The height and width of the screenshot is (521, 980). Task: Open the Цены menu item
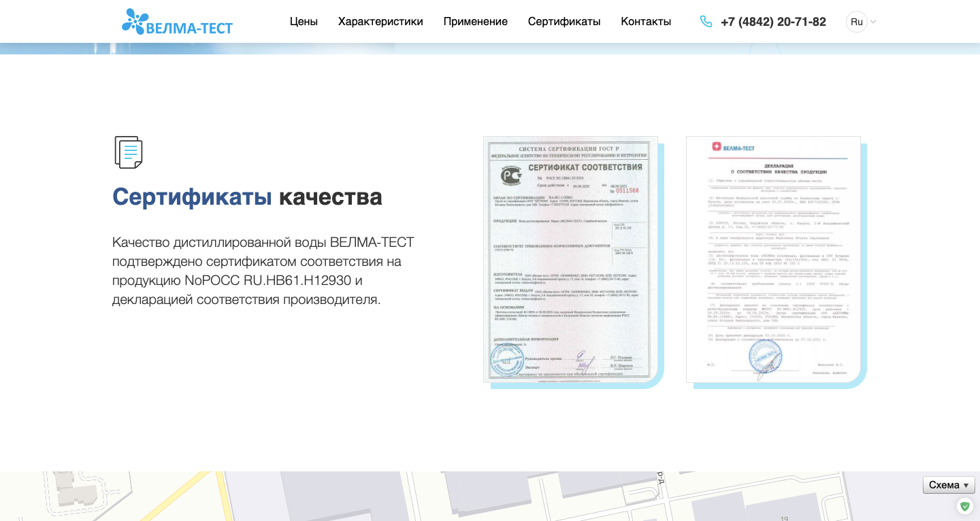click(304, 22)
